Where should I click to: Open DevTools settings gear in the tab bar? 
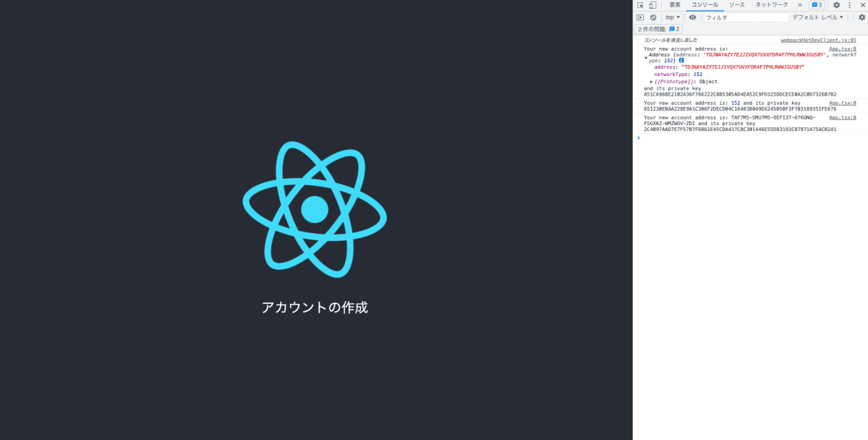837,5
